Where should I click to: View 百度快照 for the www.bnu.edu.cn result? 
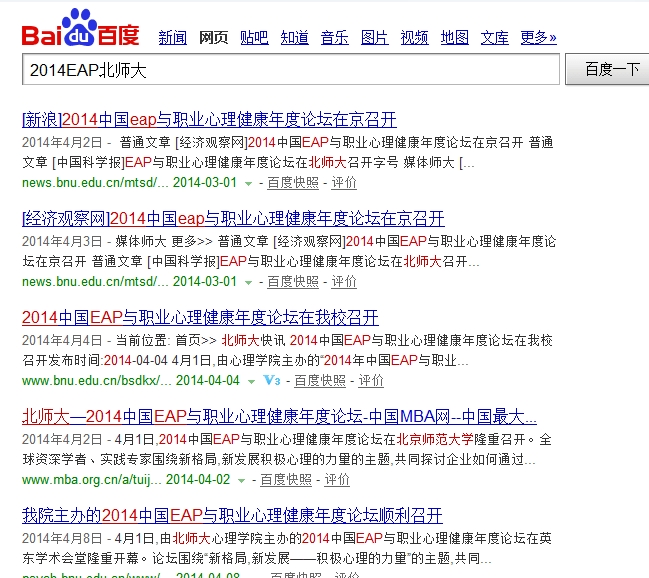pyautogui.click(x=319, y=381)
